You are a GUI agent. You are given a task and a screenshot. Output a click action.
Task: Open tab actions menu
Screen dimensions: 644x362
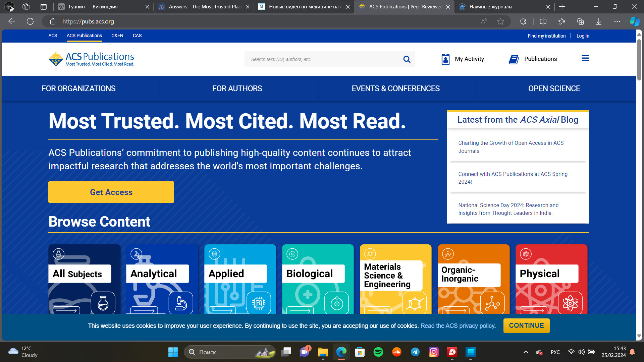[x=44, y=7]
